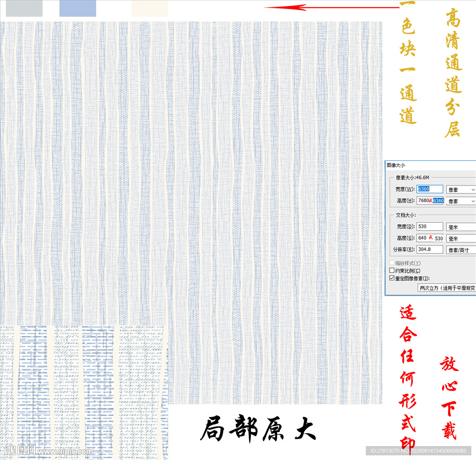The image size is (476, 460).
Task: Click the disabled 缩放样式 scale styles checkbox
Action: (x=391, y=263)
